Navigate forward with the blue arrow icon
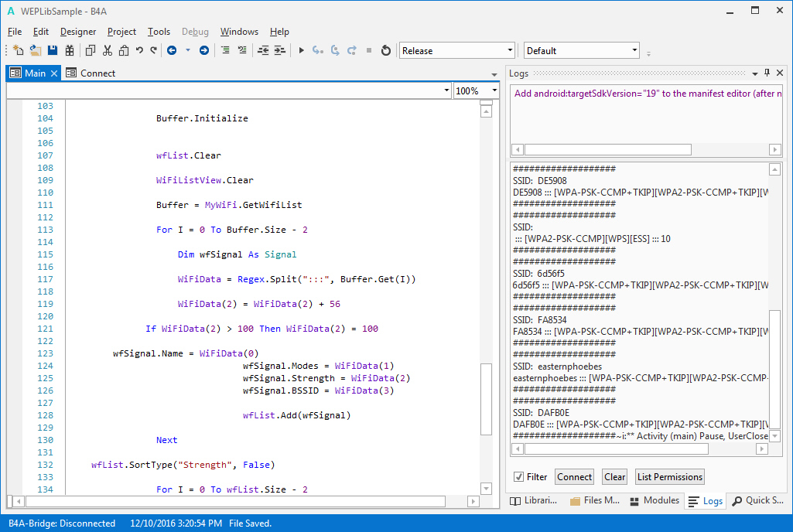793x532 pixels. (x=204, y=51)
